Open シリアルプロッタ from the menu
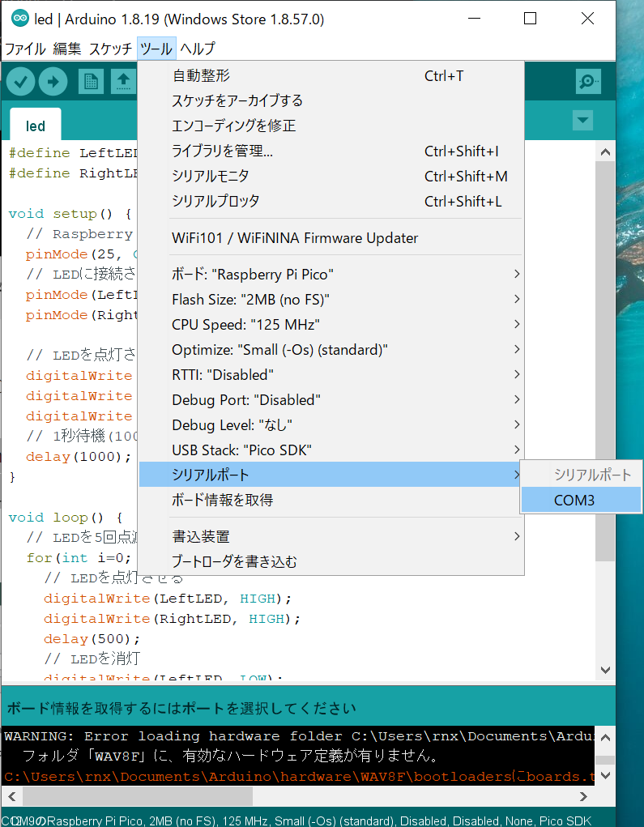Image resolution: width=644 pixels, height=827 pixels. click(331, 202)
